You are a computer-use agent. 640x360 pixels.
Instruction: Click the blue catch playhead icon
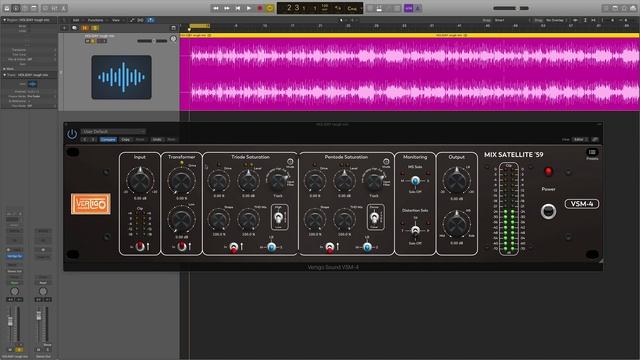(150, 20)
